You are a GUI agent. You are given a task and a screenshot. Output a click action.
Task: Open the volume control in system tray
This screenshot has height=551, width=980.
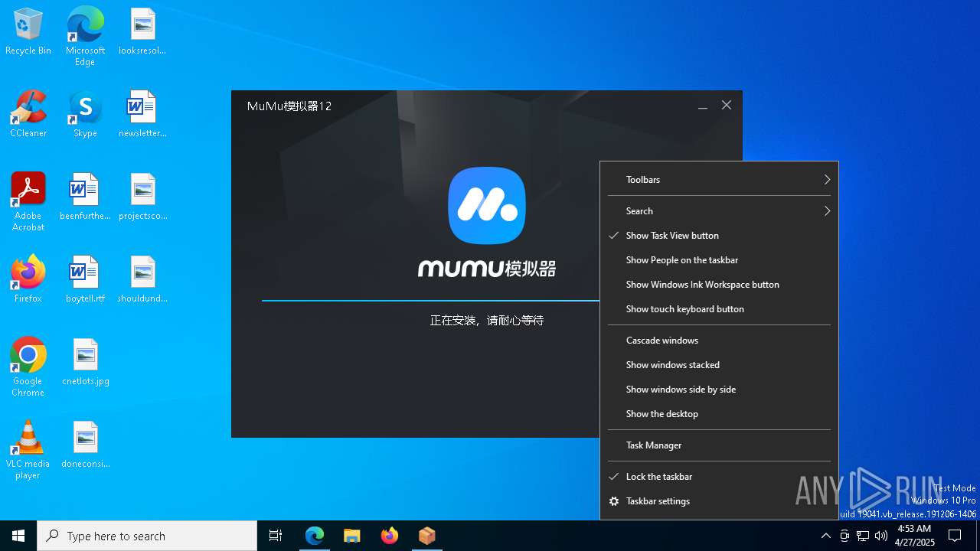[x=881, y=536]
